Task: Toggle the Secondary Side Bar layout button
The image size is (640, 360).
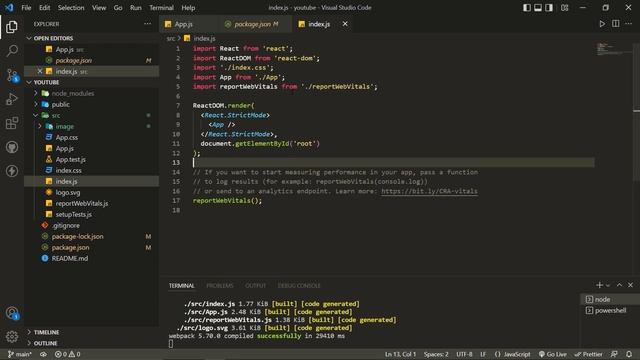Action: tap(549, 8)
